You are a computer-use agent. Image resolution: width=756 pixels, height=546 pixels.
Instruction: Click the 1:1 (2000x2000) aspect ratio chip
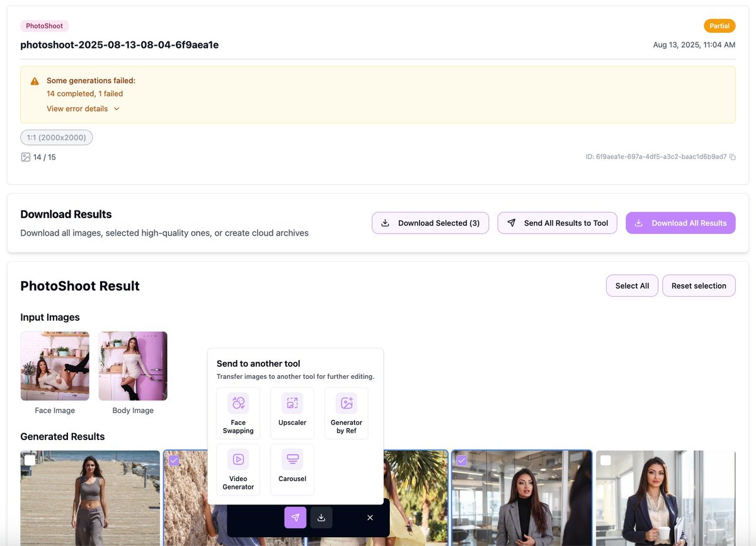(57, 137)
